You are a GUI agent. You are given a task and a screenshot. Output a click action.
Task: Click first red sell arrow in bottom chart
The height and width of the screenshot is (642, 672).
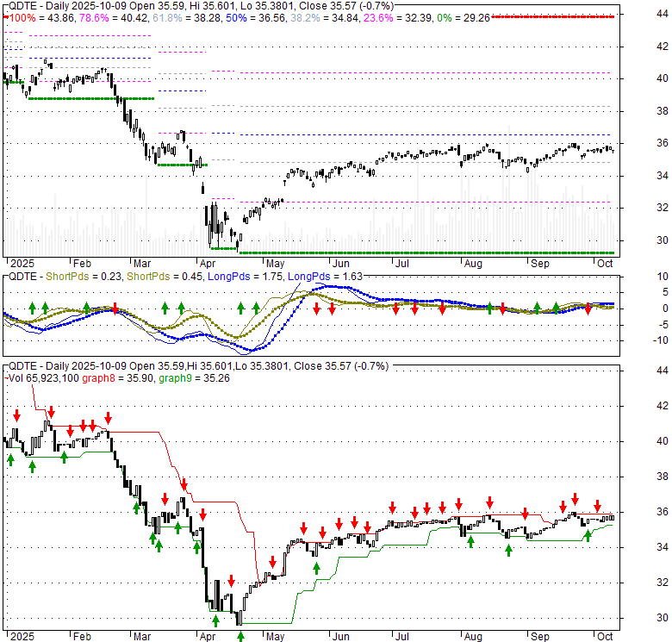[x=16, y=414]
